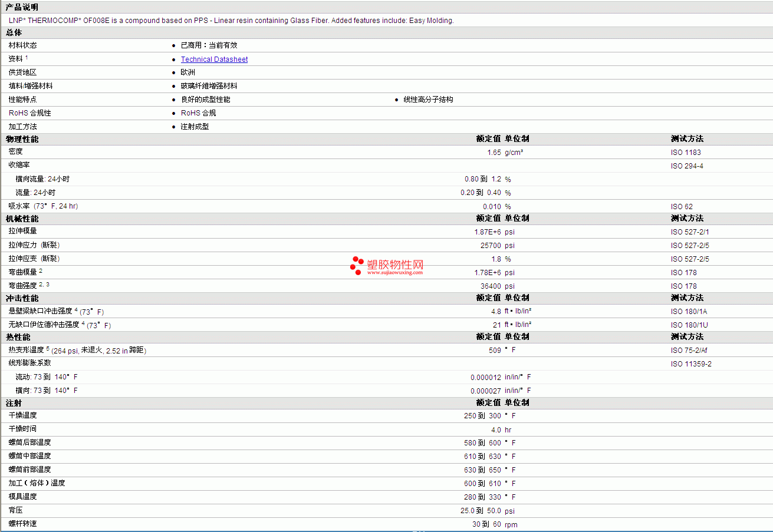This screenshot has width=773, height=532.
Task: Select tensile modulus value 1.87E+6
Action: [488, 232]
